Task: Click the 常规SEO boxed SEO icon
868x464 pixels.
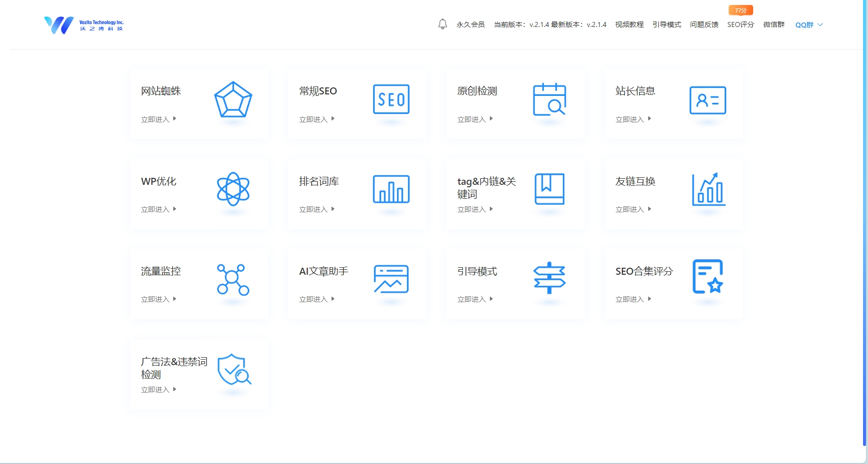Action: click(392, 100)
